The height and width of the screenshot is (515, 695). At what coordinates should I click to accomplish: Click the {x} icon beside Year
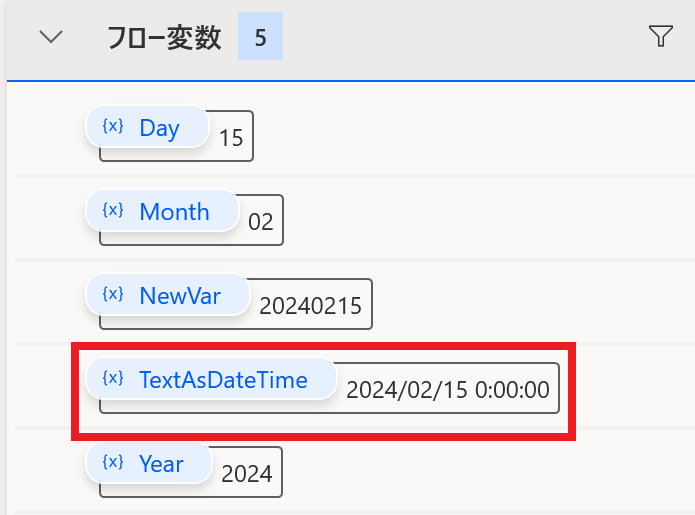point(113,462)
